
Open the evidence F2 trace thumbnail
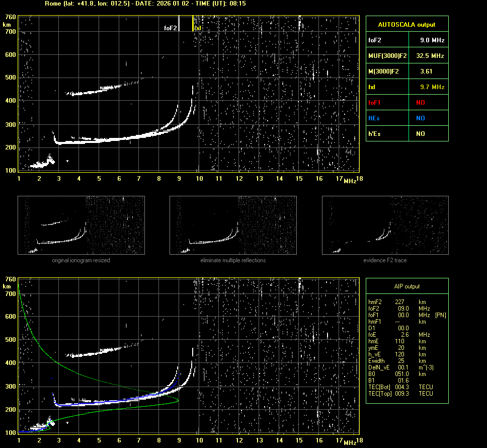click(x=385, y=225)
